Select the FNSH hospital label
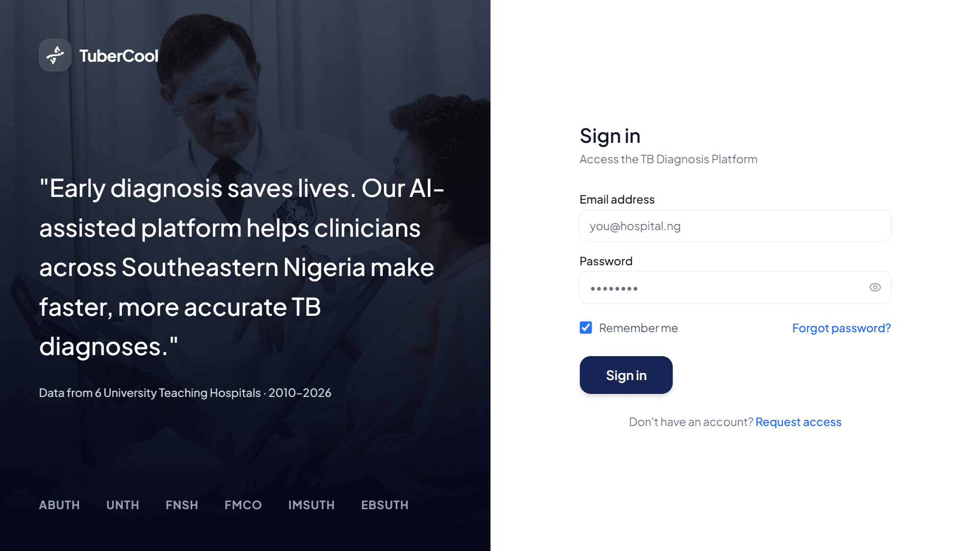980x551 pixels. tap(182, 505)
